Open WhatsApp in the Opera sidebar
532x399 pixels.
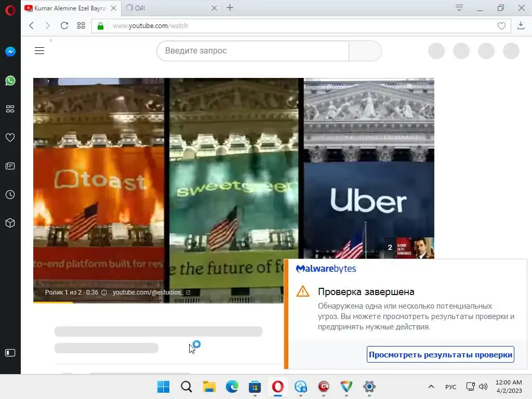(x=10, y=81)
